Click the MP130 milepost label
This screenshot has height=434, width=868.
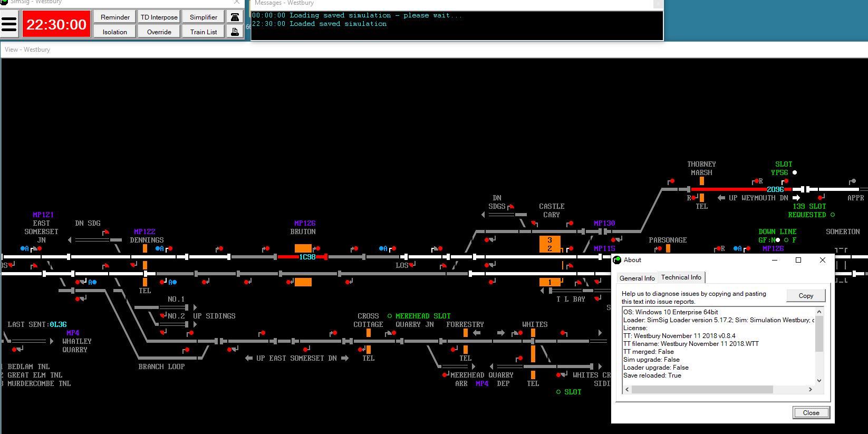tap(604, 223)
